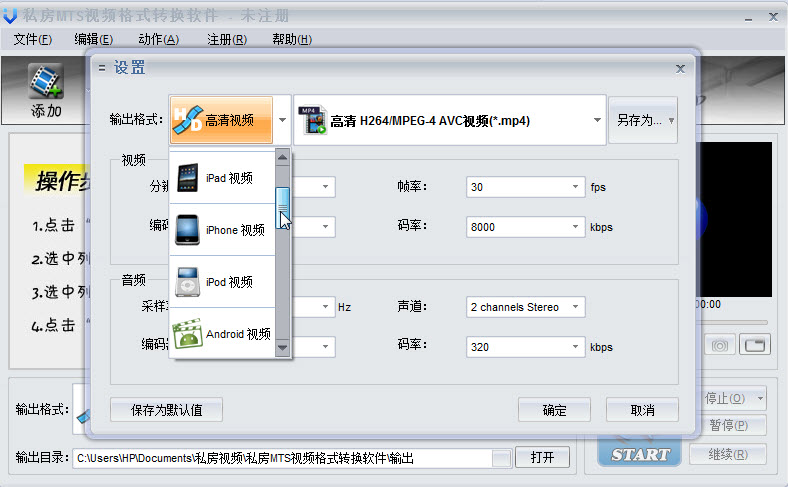Viewport: 788px width, 487px height.
Task: Click the settings dialog title menu icon
Action: pos(102,67)
